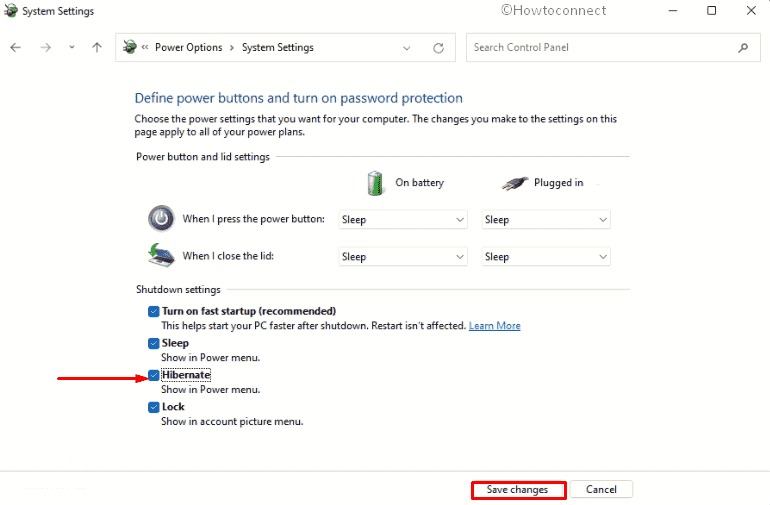
Task: Open the Learn More link
Action: 494,326
